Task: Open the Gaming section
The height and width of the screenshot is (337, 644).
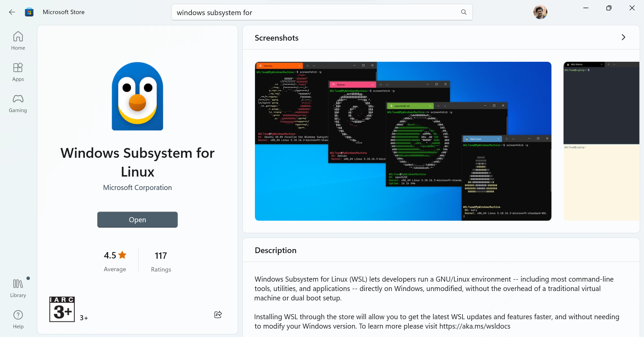Action: pyautogui.click(x=18, y=103)
